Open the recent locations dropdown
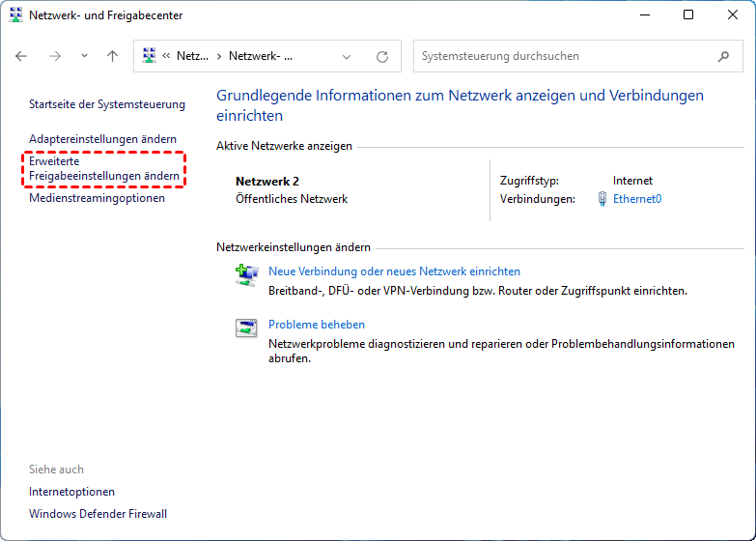 [84, 56]
